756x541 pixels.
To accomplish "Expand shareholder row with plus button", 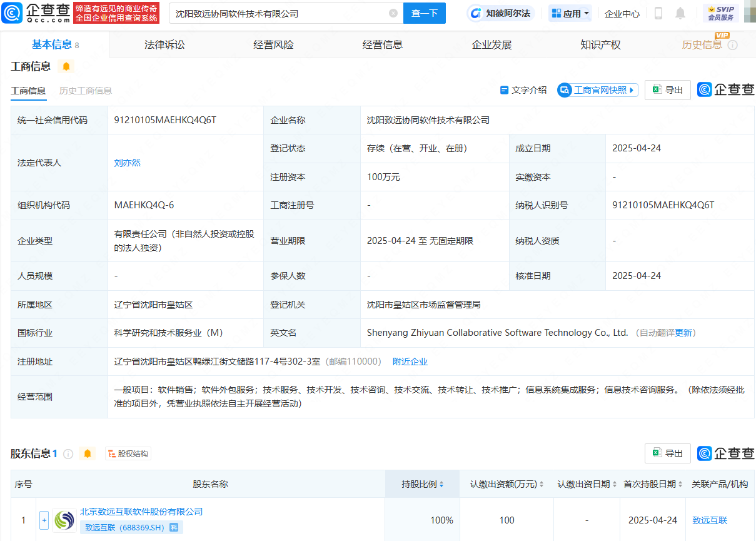I will (x=44, y=520).
